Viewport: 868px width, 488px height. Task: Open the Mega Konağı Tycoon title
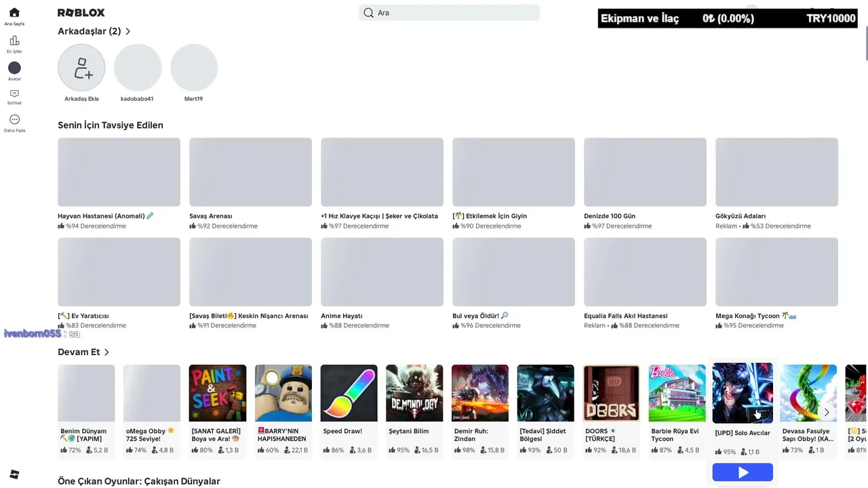(x=756, y=316)
